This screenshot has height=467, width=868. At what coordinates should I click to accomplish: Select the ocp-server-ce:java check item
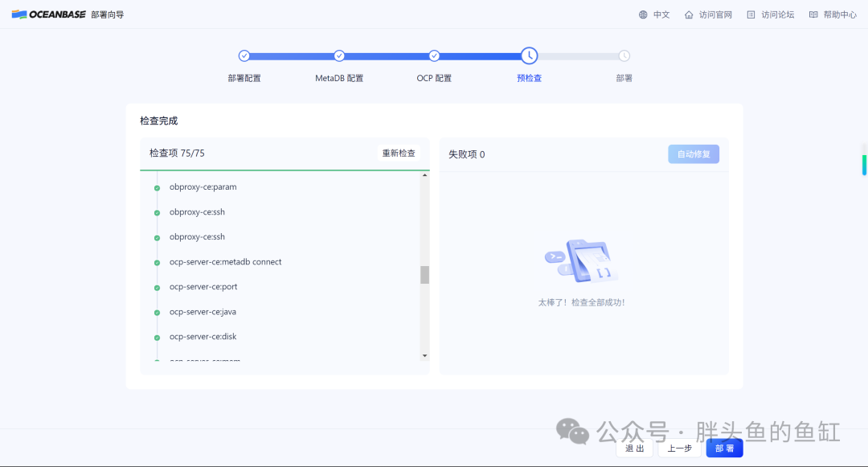pos(203,312)
